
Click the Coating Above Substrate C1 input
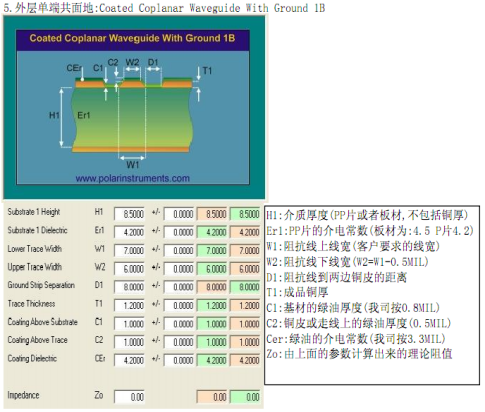pos(129,324)
